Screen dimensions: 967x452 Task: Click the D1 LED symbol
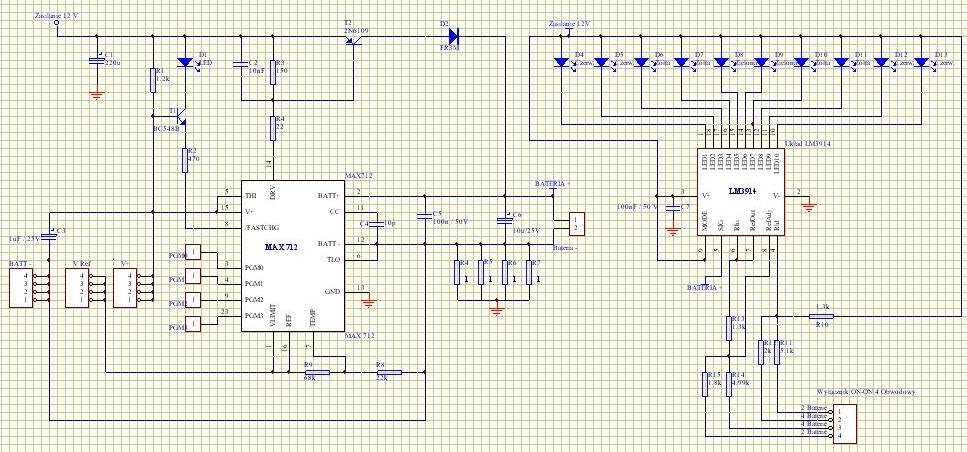tap(185, 63)
